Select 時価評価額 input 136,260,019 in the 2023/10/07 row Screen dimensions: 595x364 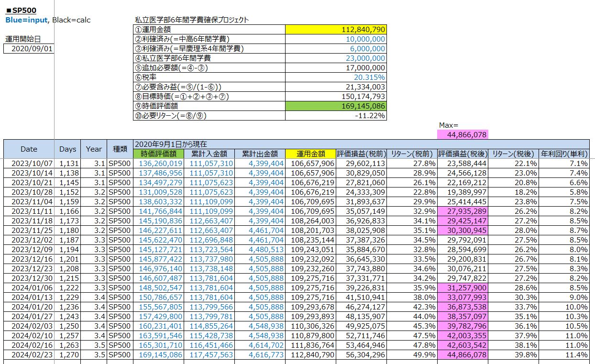coord(160,164)
